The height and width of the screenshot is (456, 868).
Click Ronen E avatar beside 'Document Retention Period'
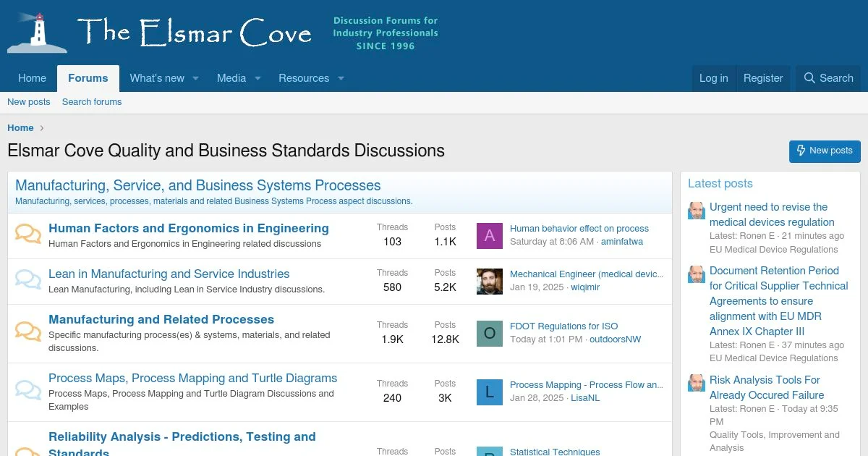(x=697, y=274)
